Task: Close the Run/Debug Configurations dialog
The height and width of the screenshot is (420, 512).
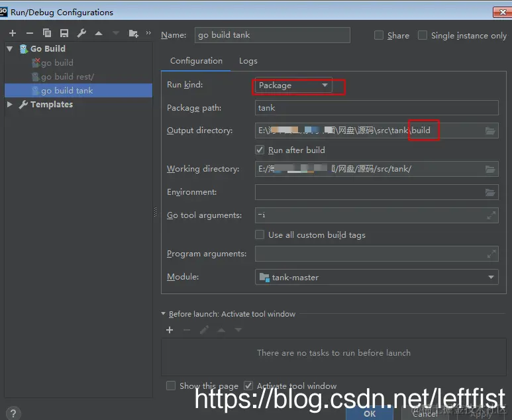Action: pyautogui.click(x=502, y=13)
